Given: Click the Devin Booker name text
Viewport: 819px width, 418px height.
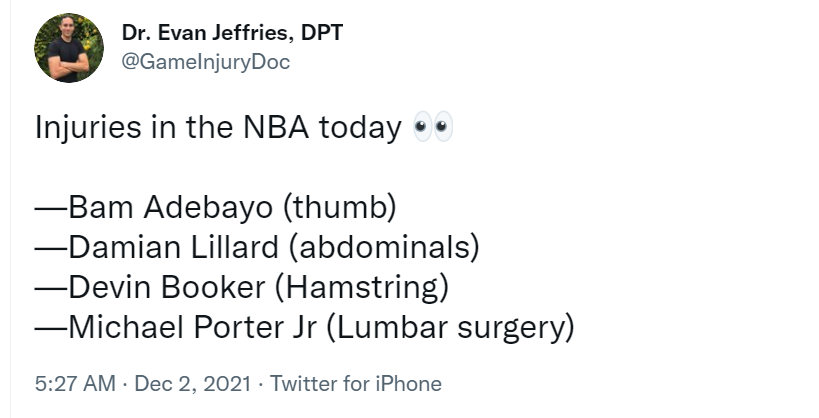Looking at the screenshot, I should [167, 287].
